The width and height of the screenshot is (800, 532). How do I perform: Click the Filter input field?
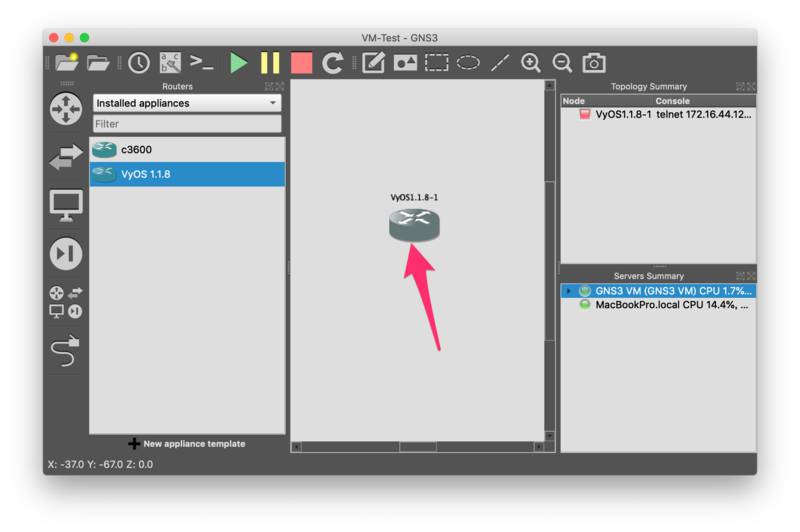click(187, 124)
